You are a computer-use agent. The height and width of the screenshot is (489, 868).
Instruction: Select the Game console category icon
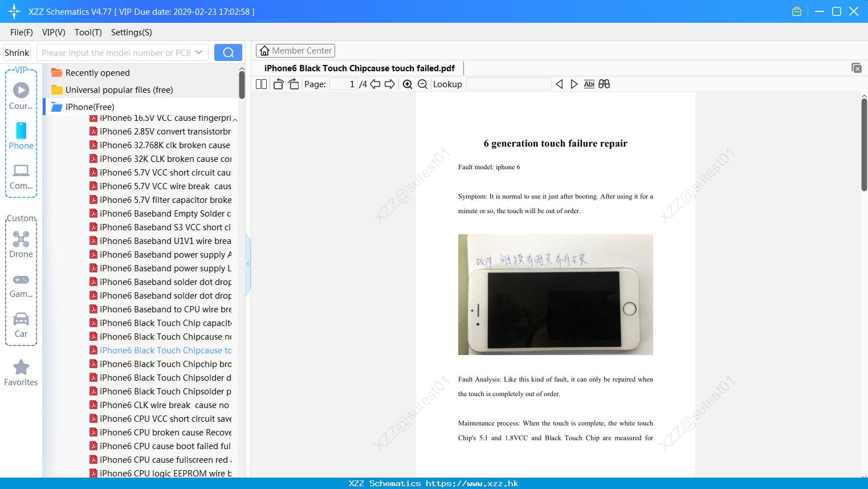pos(21,286)
